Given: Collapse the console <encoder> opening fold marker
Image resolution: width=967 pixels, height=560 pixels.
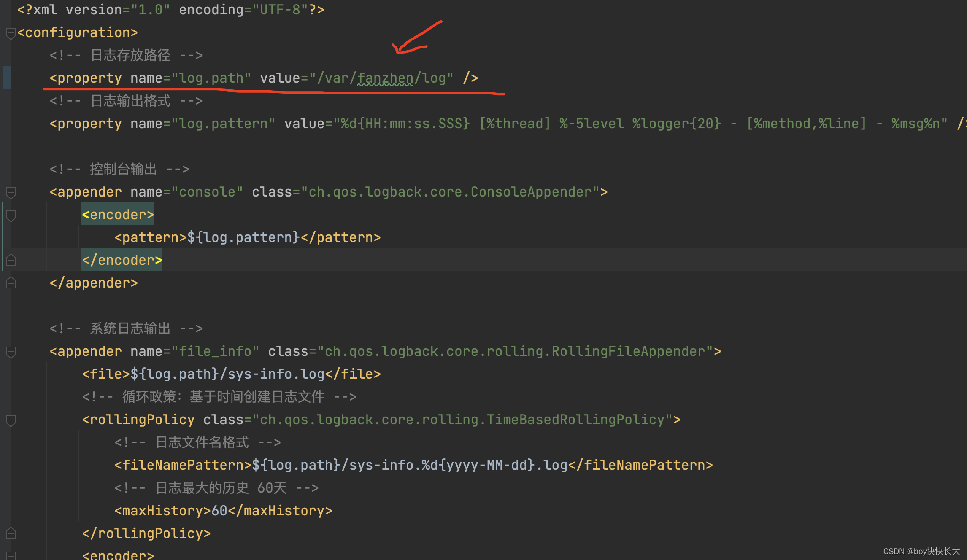Looking at the screenshot, I should (x=11, y=215).
